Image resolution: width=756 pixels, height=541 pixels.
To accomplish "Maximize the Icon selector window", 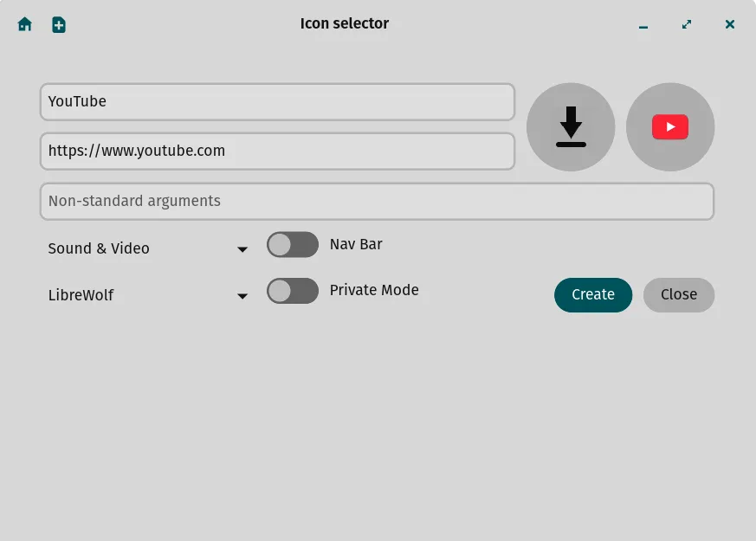I will click(687, 24).
